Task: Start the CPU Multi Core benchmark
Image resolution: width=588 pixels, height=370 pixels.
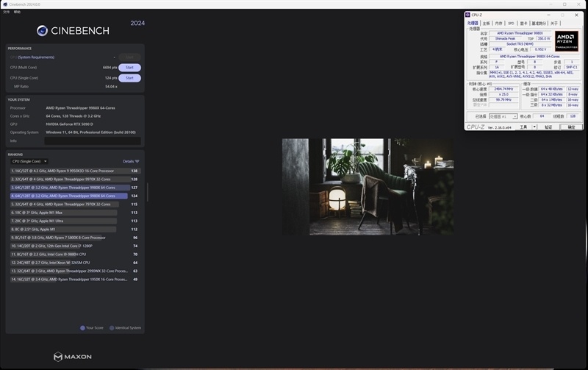Action: [129, 67]
